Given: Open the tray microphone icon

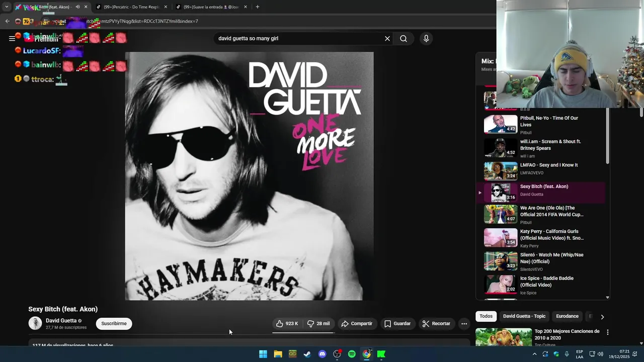Looking at the screenshot, I should tap(567, 354).
